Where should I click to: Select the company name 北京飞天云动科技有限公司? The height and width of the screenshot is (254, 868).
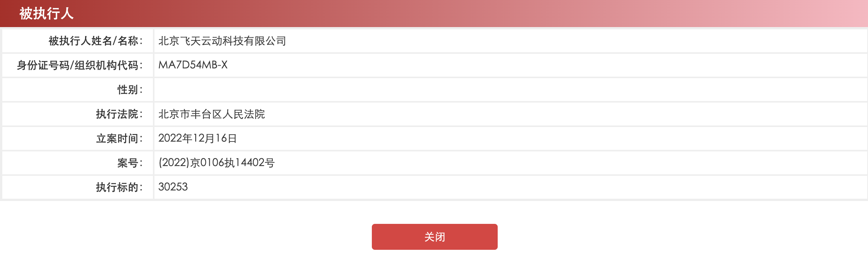click(x=222, y=41)
